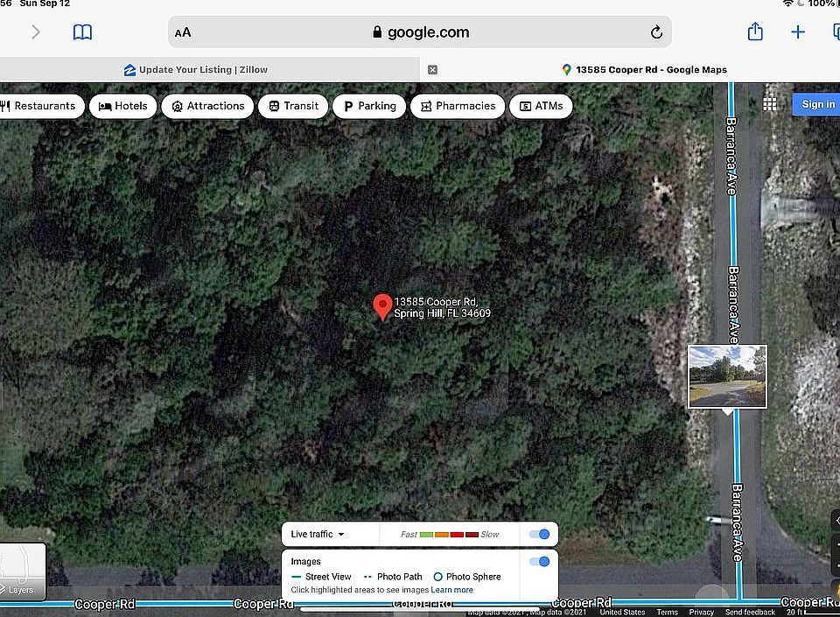
Task: Go forward in Safari browser history
Action: (x=35, y=32)
